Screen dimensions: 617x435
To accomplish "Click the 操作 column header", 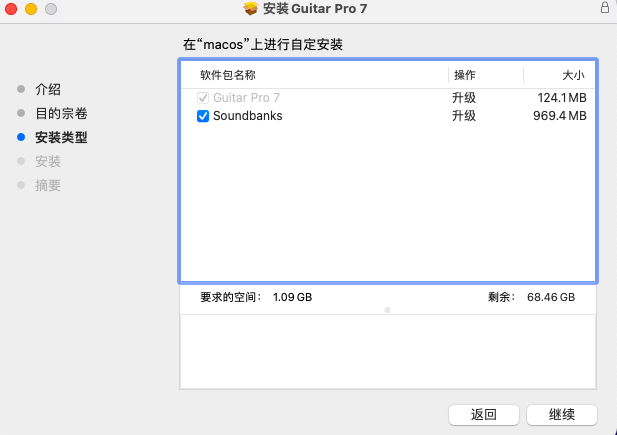I will [x=465, y=75].
